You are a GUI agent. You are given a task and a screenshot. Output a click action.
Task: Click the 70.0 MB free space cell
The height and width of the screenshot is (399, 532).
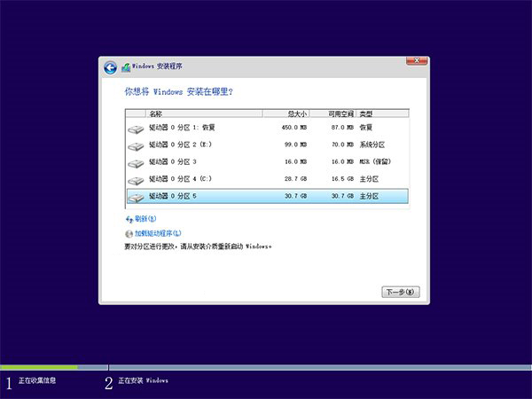pyautogui.click(x=342, y=145)
